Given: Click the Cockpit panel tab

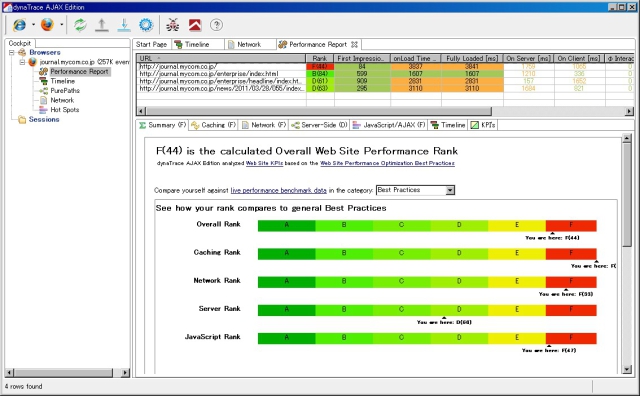Looking at the screenshot, I should coord(20,43).
